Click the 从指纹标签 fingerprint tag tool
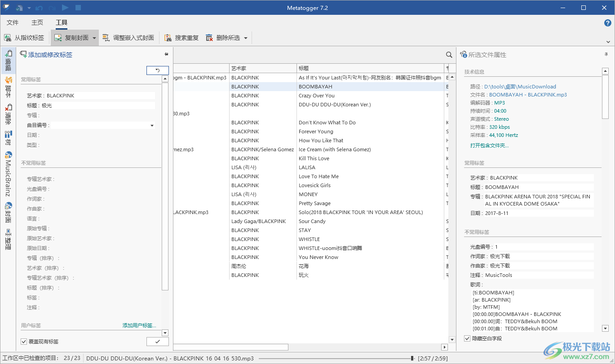The height and width of the screenshot is (364, 615). click(x=25, y=38)
